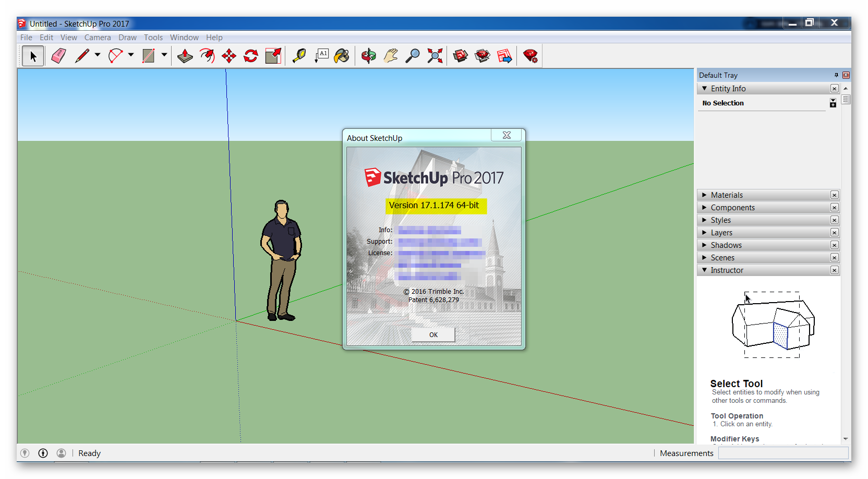Image resolution: width=868 pixels, height=479 pixels.
Task: Close the Styles panel
Action: pyautogui.click(x=835, y=220)
